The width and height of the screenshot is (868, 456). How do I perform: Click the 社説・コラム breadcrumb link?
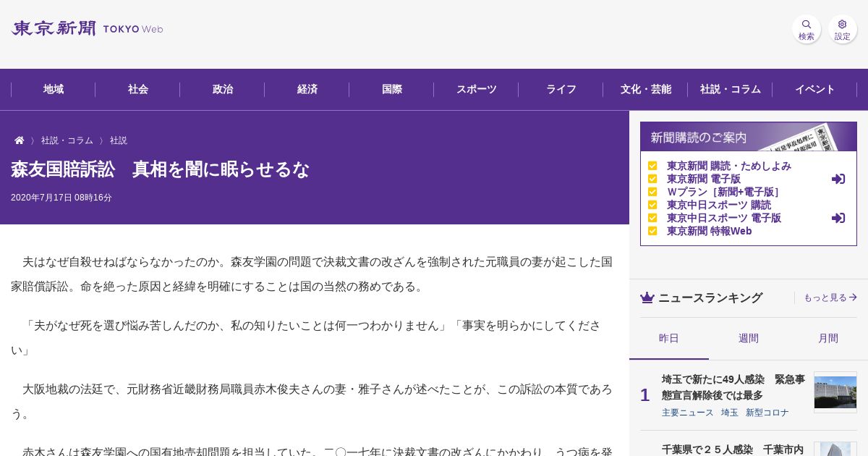tap(67, 140)
